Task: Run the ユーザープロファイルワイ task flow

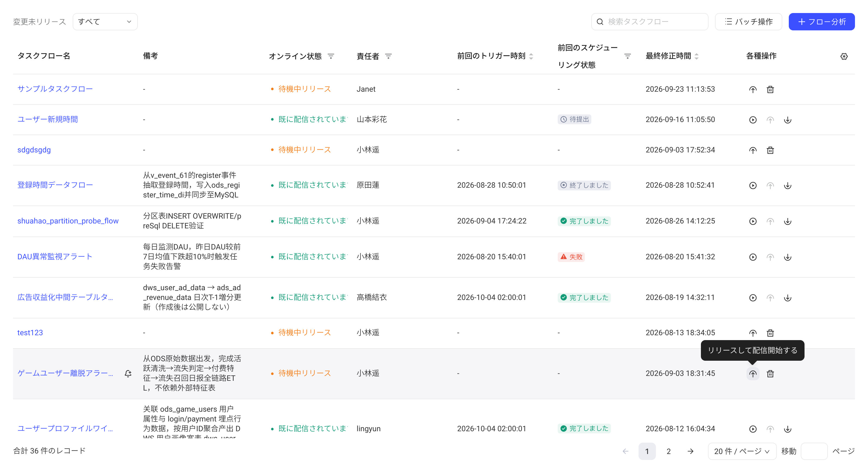Action: coord(752,429)
